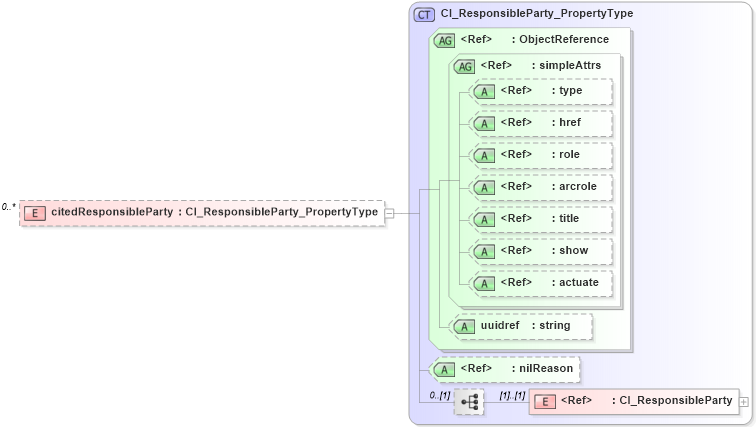Click the A icon of title attribute
Viewport: 756px width, 427px height.
click(484, 220)
